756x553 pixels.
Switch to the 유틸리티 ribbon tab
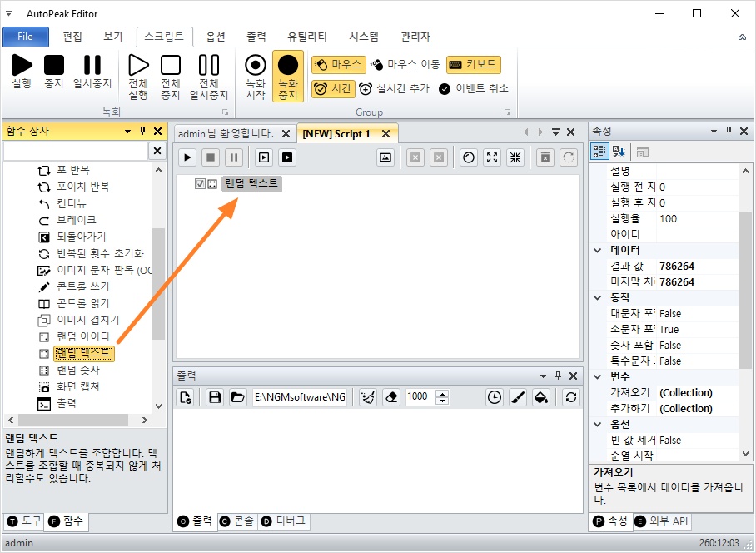click(306, 37)
